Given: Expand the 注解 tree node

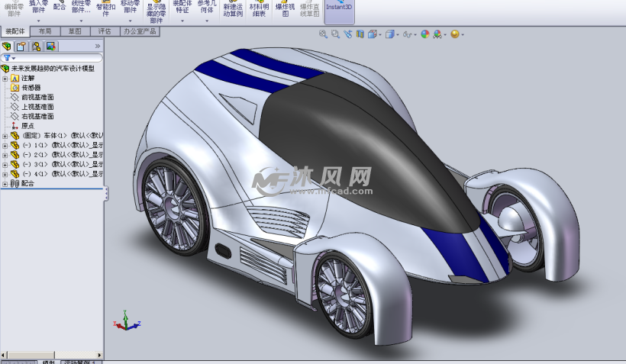Looking at the screenshot, I should coord(5,78).
